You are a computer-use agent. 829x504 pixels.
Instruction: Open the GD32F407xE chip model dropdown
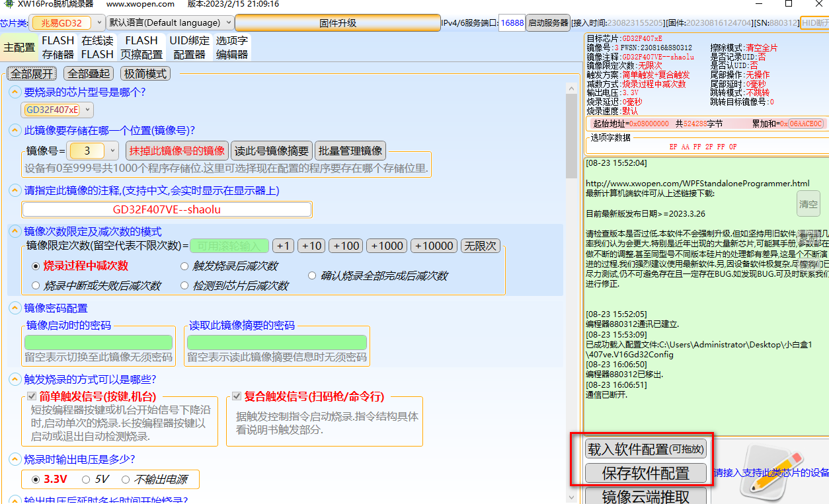[x=58, y=110]
